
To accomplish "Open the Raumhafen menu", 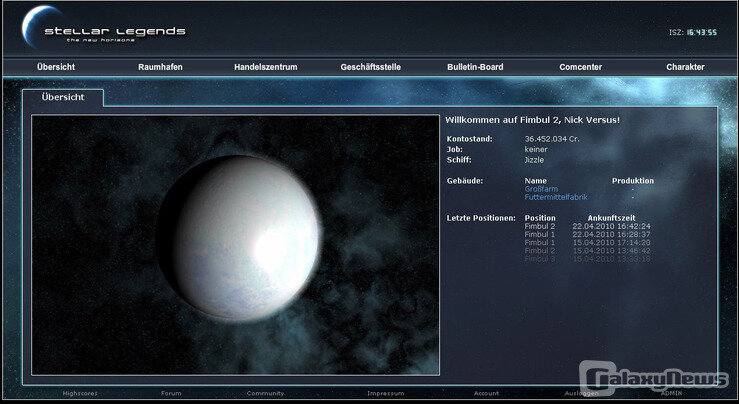I will 160,67.
